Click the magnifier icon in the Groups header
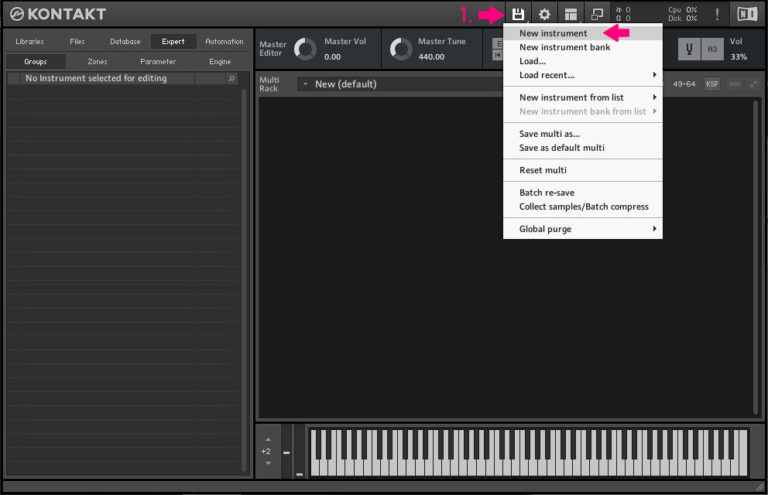The height and width of the screenshot is (495, 768). [x=232, y=78]
